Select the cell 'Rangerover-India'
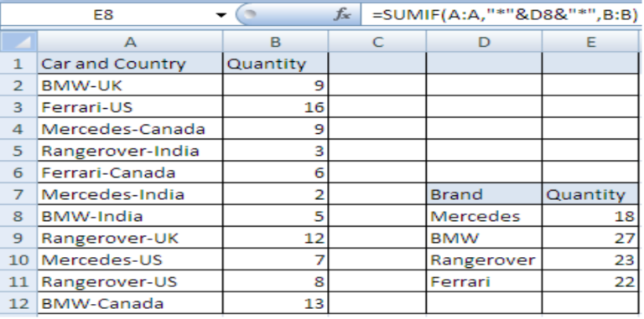Viewport: 644px width, 319px height. coord(130,151)
